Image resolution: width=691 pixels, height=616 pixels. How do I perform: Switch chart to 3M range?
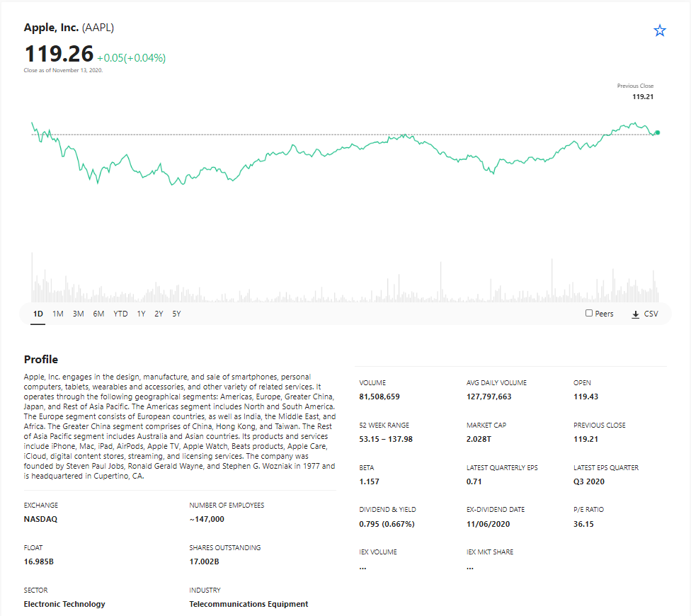[x=78, y=314]
